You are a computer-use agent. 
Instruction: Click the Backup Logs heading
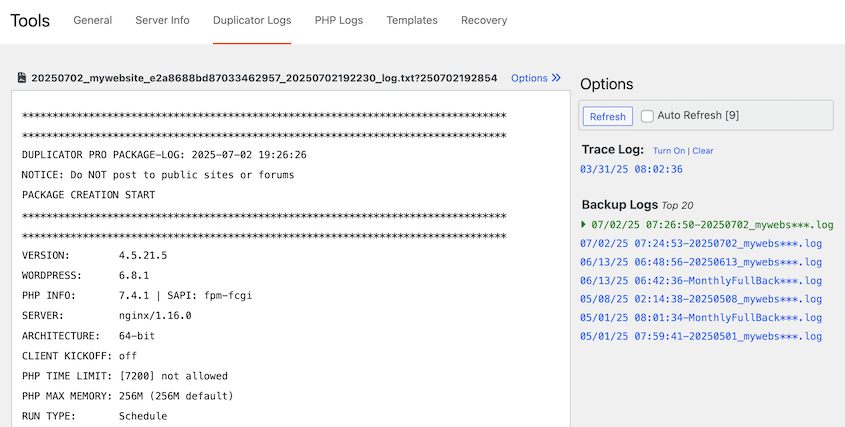tap(620, 205)
